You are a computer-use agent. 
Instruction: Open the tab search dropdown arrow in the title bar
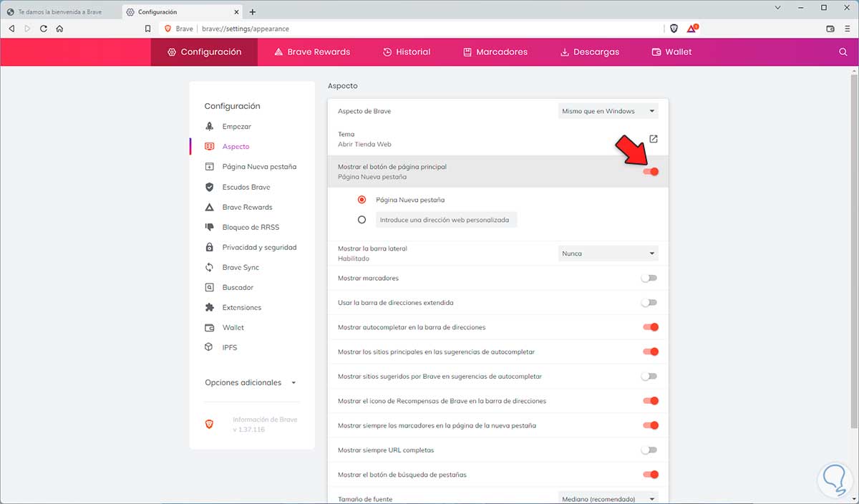[x=777, y=7]
